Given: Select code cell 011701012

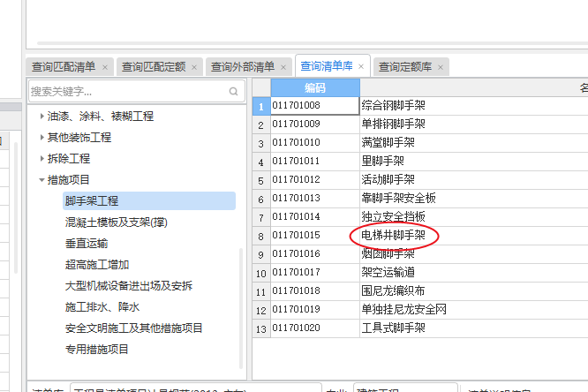Looking at the screenshot, I should coord(315,180).
